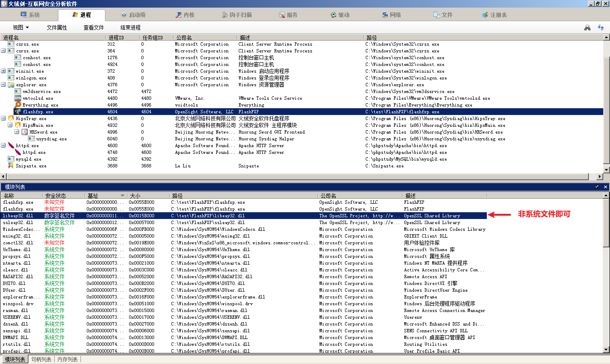This screenshot has height=364, width=610.
Task: Expand the wininit.exe tree node
Action: 3,71
